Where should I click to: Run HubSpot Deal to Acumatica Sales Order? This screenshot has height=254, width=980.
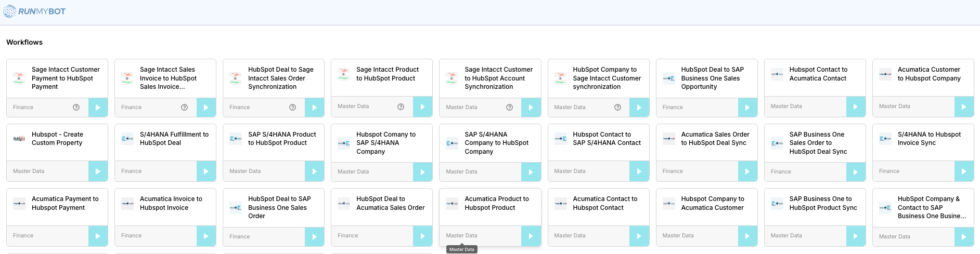422,236
